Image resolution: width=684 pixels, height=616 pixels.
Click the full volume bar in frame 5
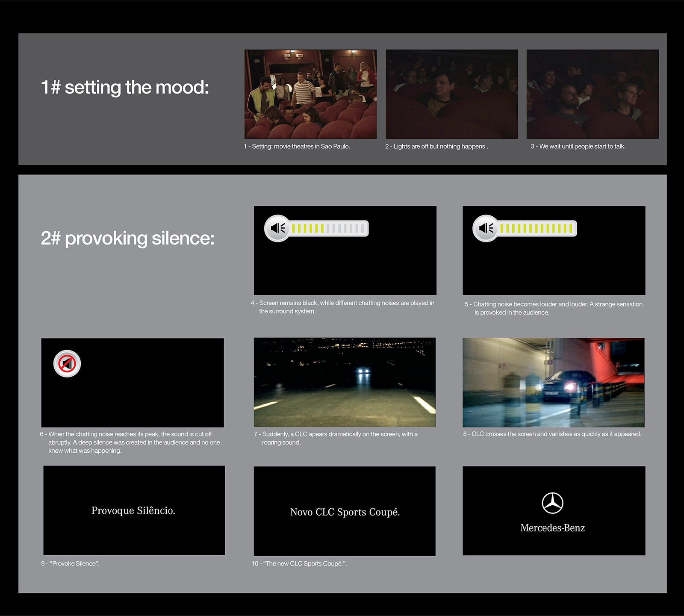pos(537,228)
